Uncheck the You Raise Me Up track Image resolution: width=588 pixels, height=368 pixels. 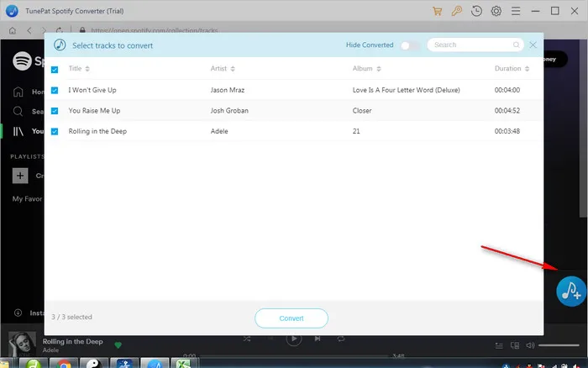(55, 111)
